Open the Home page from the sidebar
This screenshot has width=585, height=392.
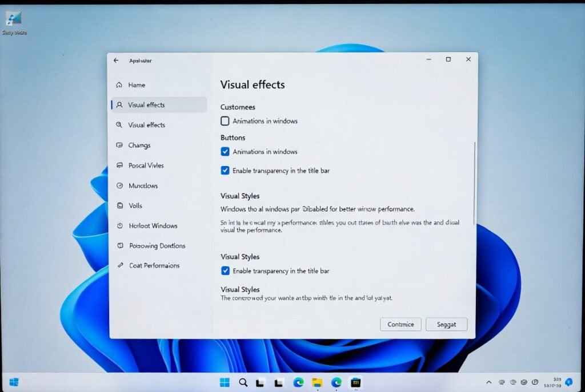136,85
